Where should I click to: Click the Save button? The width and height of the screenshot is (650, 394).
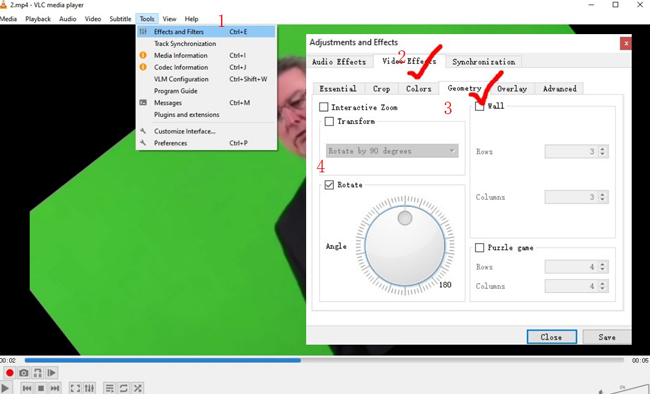[607, 337]
